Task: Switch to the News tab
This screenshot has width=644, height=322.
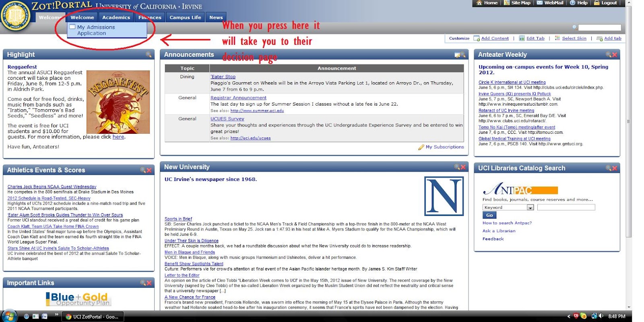Action: pyautogui.click(x=216, y=17)
